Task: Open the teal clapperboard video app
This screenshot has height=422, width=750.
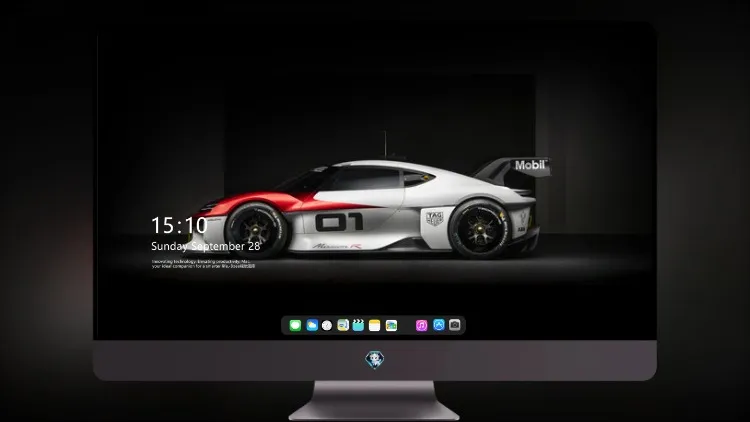Action: point(358,325)
